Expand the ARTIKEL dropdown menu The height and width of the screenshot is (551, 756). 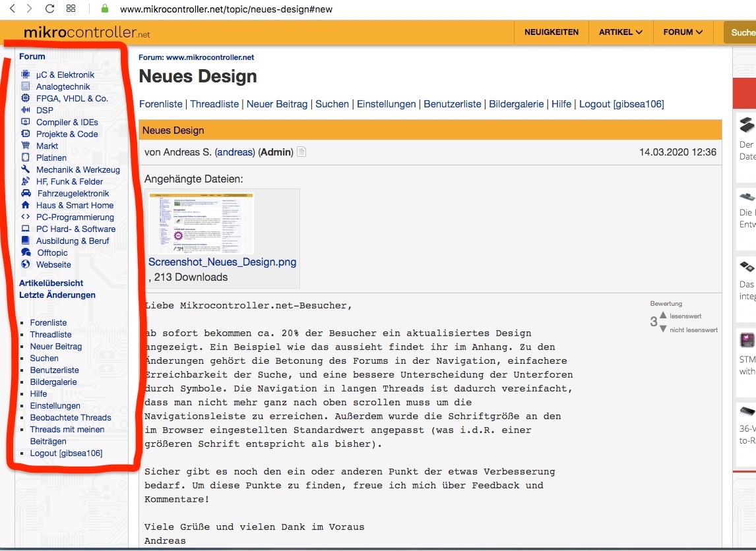click(621, 32)
